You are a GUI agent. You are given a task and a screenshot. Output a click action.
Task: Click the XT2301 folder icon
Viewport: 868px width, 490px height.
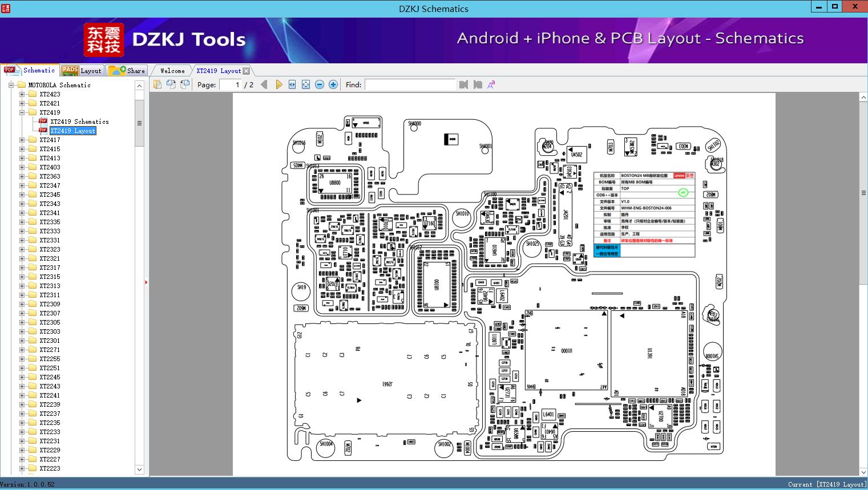[x=33, y=341]
